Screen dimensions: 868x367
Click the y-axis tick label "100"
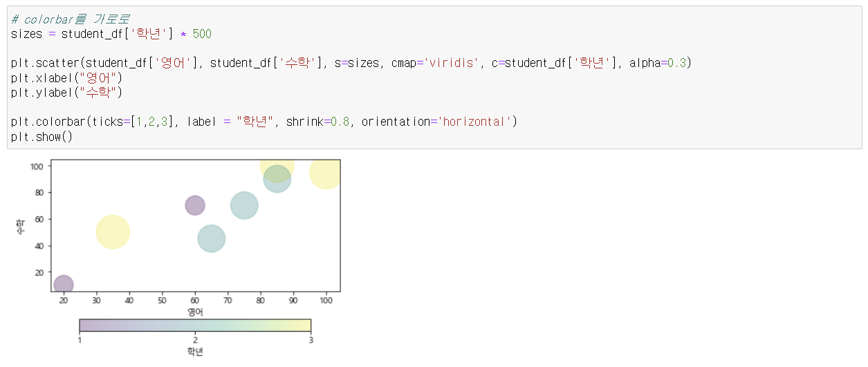[x=37, y=166]
